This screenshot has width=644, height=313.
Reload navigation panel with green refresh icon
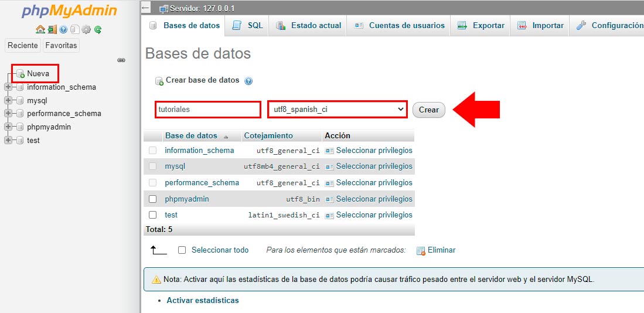click(98, 29)
